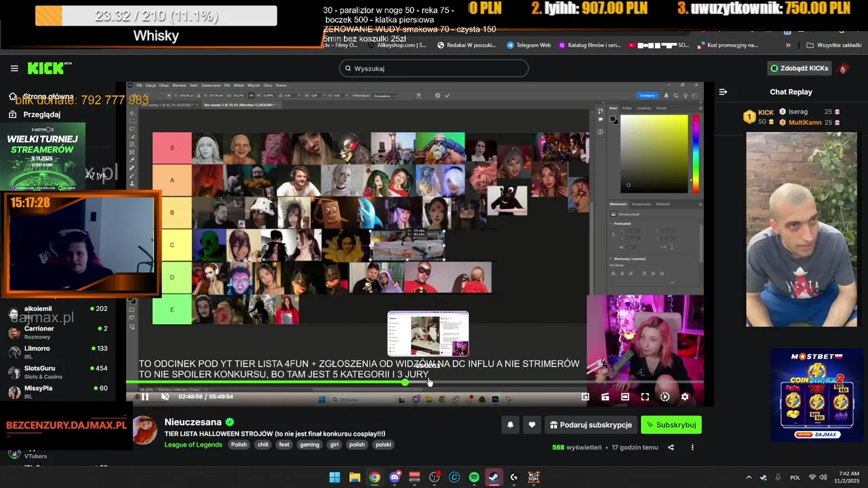Click the polski tag
Screen dimensions: 868x488
point(383,445)
